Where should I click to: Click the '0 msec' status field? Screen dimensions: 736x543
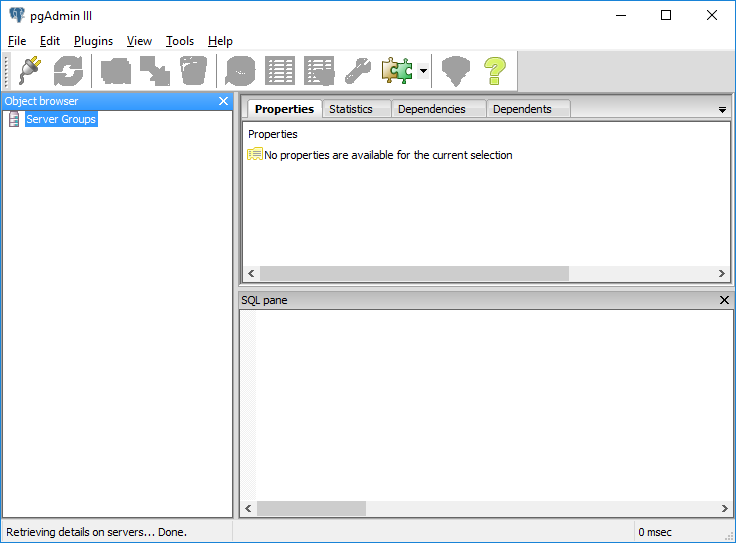click(x=655, y=532)
